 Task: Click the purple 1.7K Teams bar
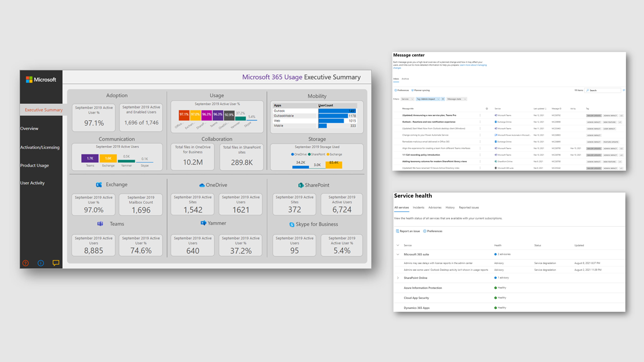90,158
